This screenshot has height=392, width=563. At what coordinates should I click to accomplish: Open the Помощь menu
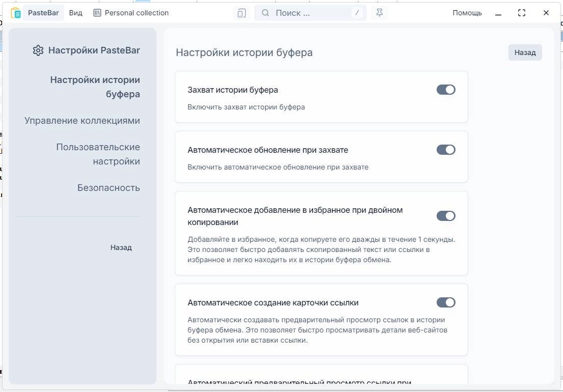click(x=467, y=13)
